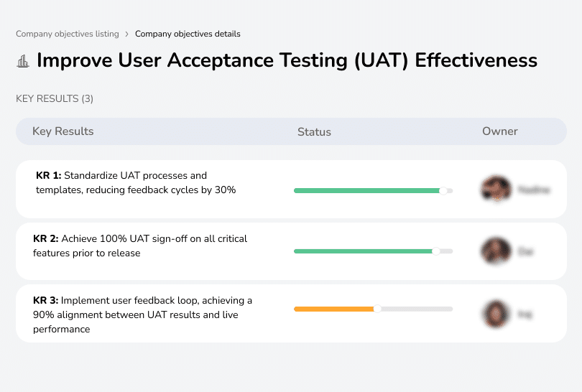The image size is (582, 392).
Task: Click the blurred owner name in KR 2 row
Action: tap(525, 251)
